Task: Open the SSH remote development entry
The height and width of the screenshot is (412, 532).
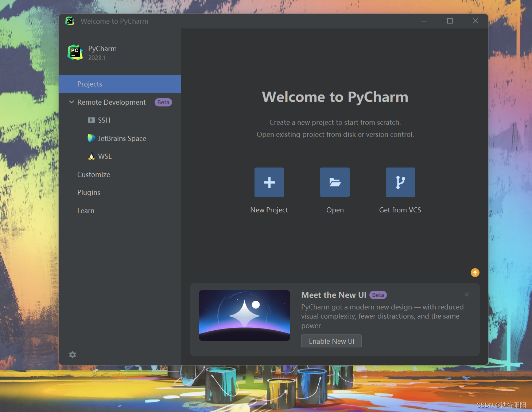Action: click(120, 120)
